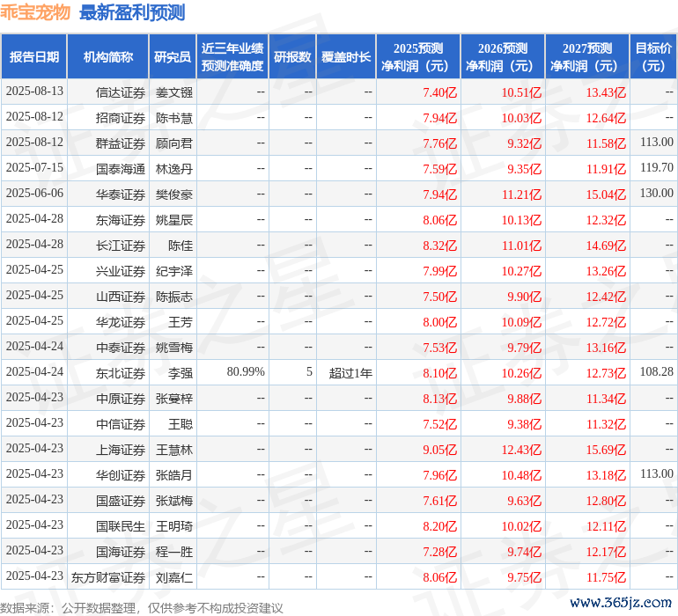The width and height of the screenshot is (678, 616).
Task: Click the 108.28 target price
Action: pos(657,371)
